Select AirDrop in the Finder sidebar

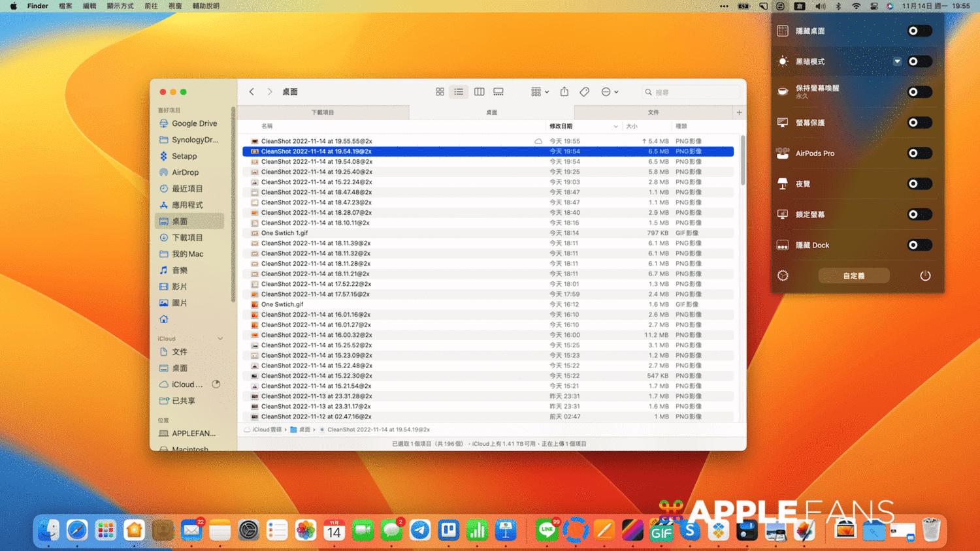[185, 172]
